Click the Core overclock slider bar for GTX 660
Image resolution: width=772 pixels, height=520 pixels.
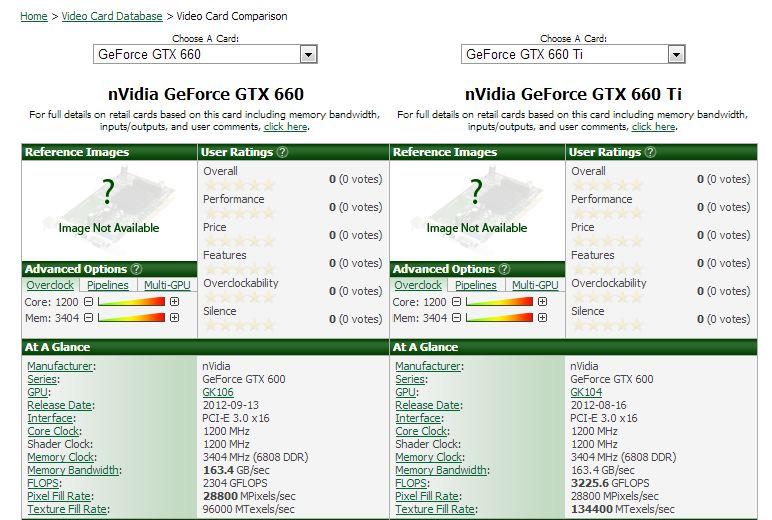click(x=131, y=301)
